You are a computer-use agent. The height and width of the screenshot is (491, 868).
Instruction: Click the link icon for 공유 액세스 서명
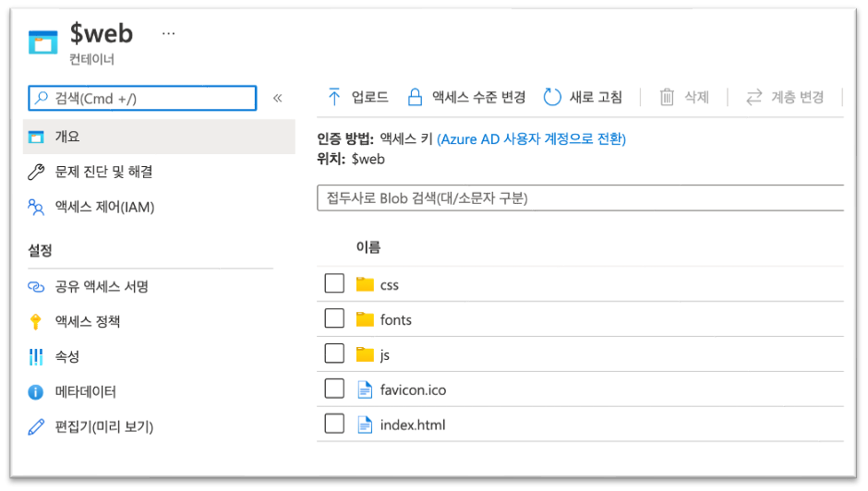click(x=36, y=287)
